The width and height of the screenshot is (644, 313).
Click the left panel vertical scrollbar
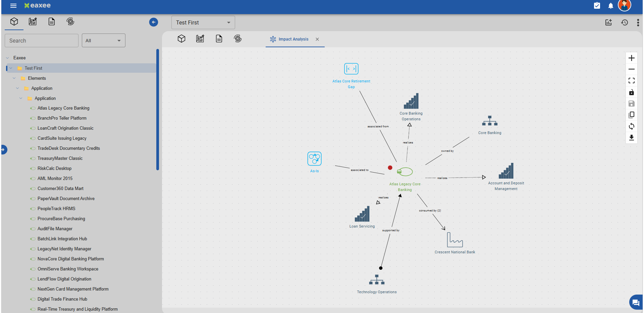point(158,110)
